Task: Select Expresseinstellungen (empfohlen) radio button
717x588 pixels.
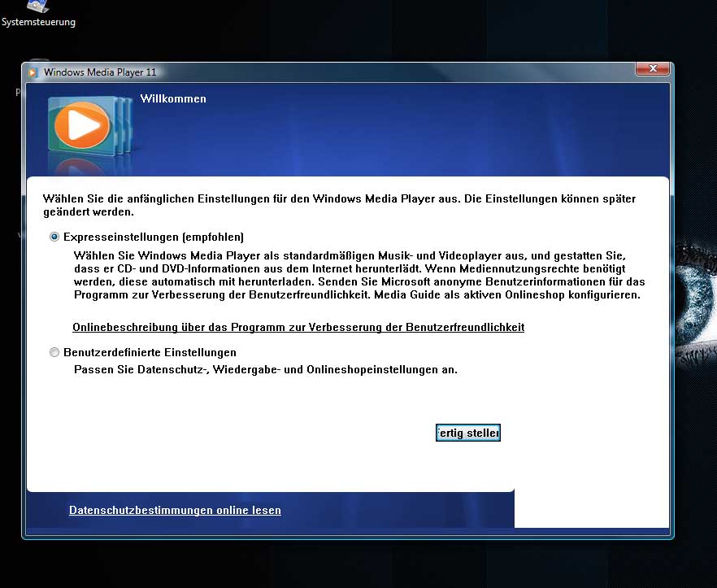Action: (54, 237)
